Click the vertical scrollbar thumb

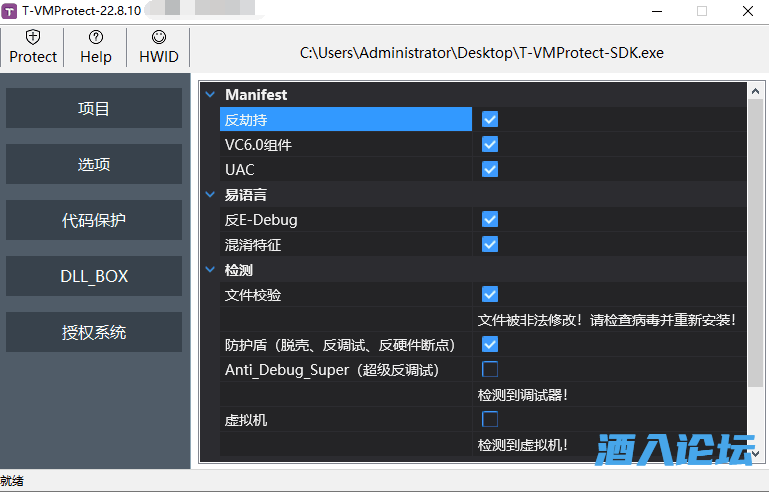tap(755, 243)
